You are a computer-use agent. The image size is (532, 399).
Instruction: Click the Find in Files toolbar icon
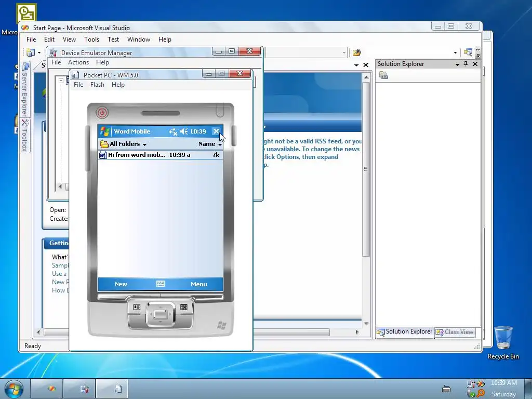coord(468,52)
